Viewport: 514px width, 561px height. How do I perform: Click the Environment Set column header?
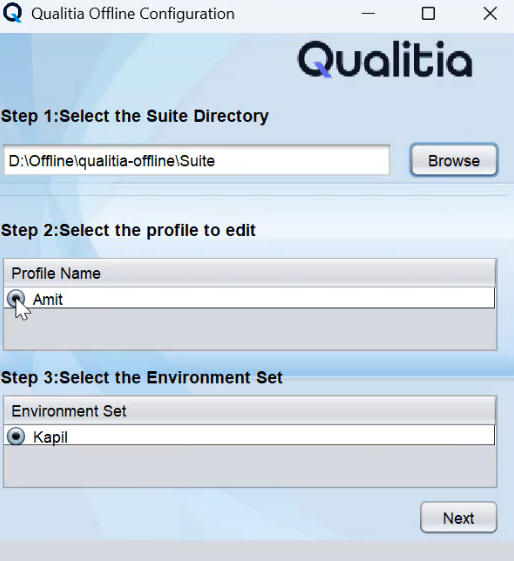pos(250,411)
